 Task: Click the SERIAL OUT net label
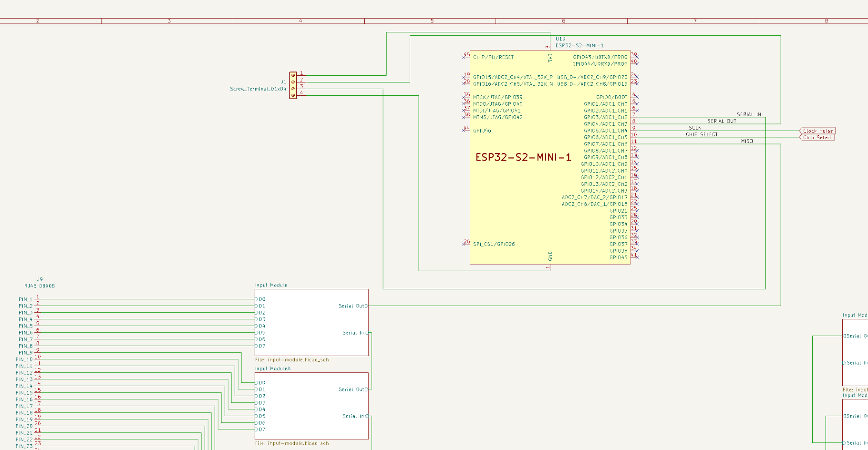pyautogui.click(x=722, y=121)
